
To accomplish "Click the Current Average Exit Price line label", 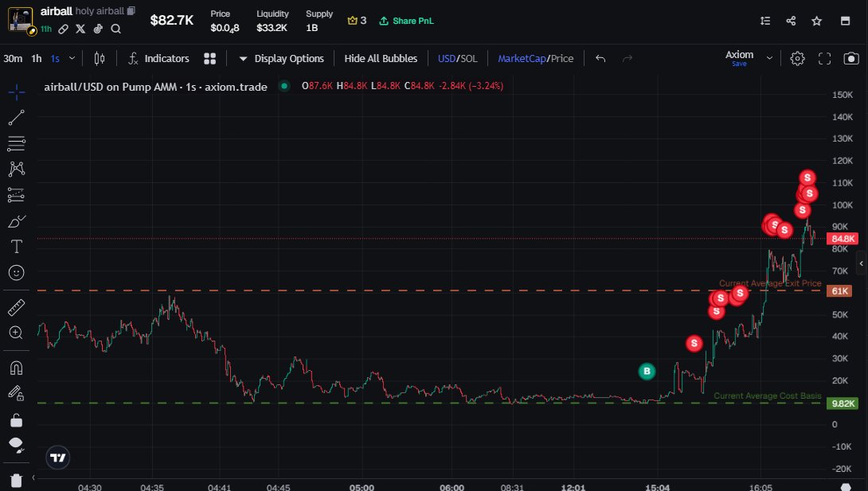I will (x=770, y=283).
